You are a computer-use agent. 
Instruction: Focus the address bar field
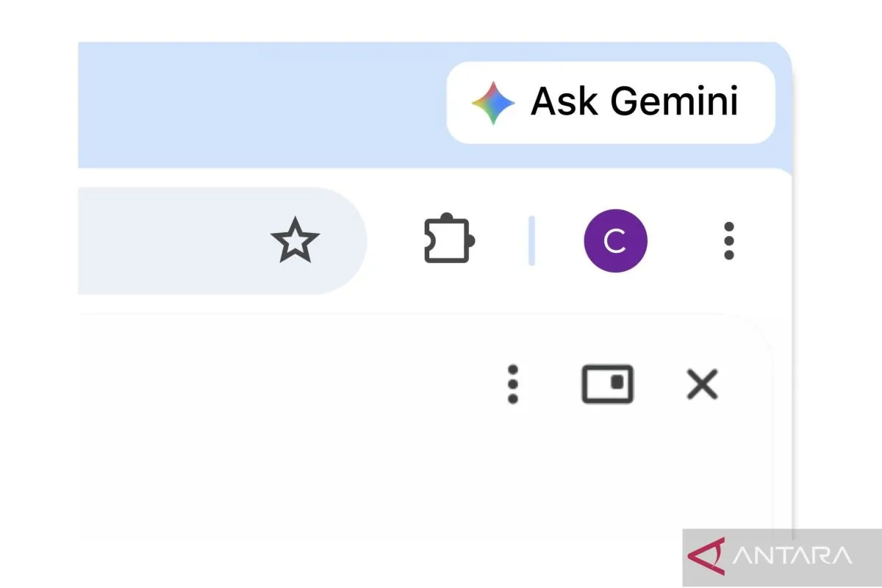click(222, 241)
